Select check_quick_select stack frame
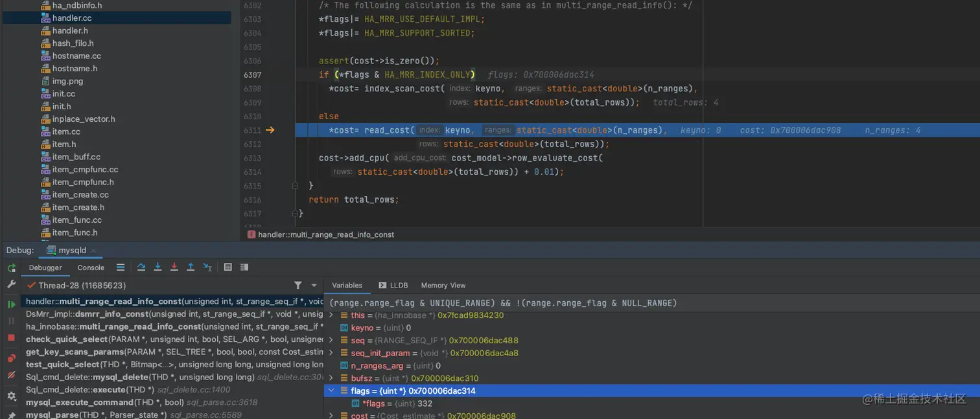980x419 pixels. coord(172,339)
